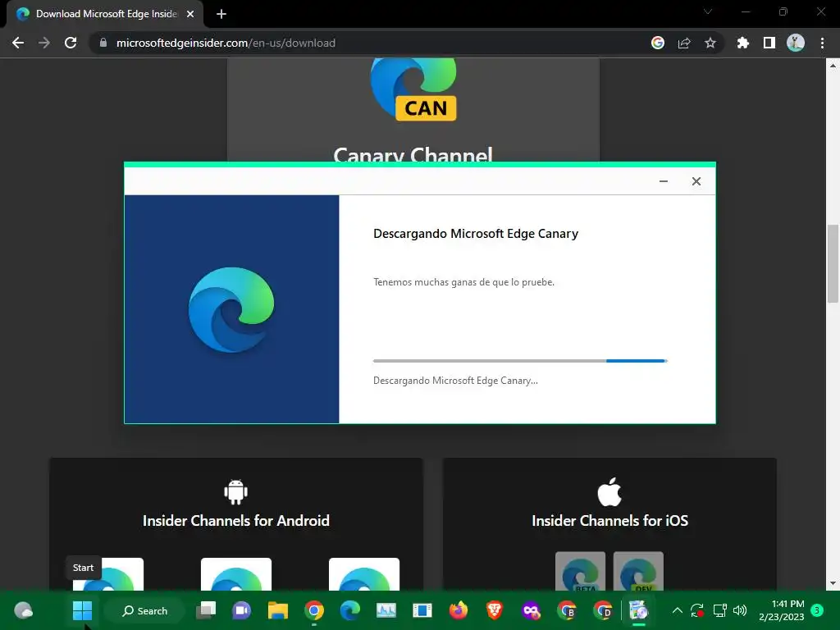Image resolution: width=840 pixels, height=630 pixels.
Task: Select the Download Microsoft Edge Insider tab
Action: pos(105,15)
